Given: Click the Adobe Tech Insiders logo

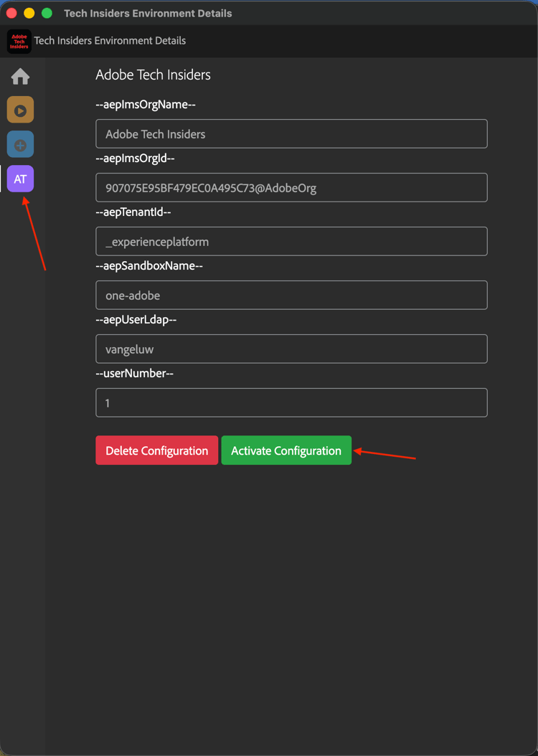Looking at the screenshot, I should (19, 42).
